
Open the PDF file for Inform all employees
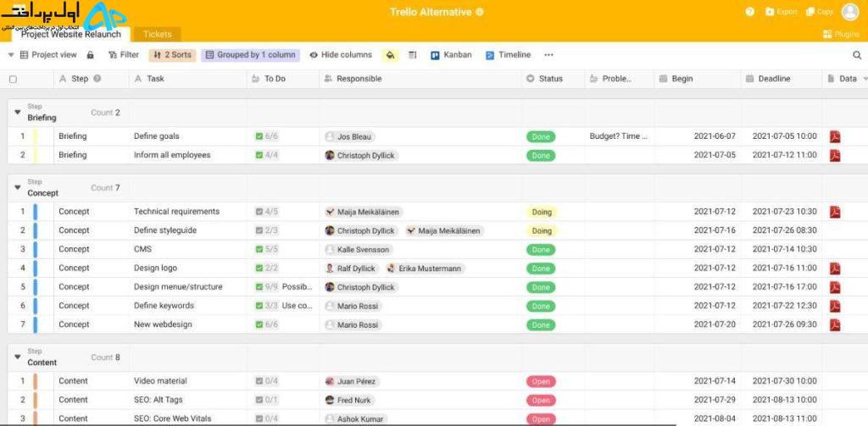coord(834,156)
